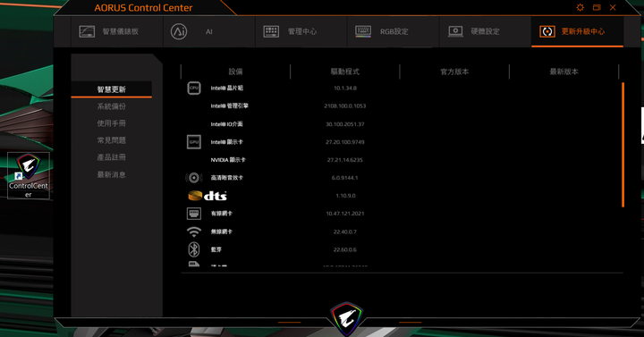This screenshot has width=644, height=337.
Task: Switch to the AI tab
Action: point(209,31)
